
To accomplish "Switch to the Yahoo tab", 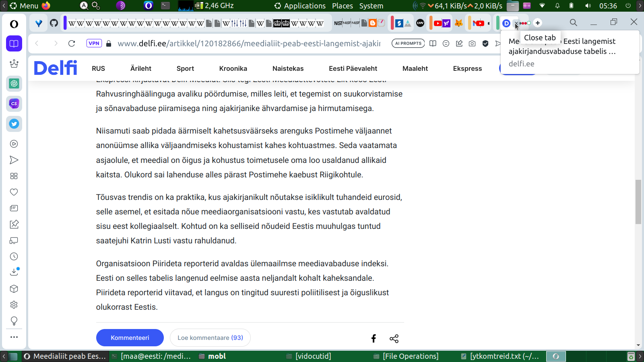I will click(446, 23).
